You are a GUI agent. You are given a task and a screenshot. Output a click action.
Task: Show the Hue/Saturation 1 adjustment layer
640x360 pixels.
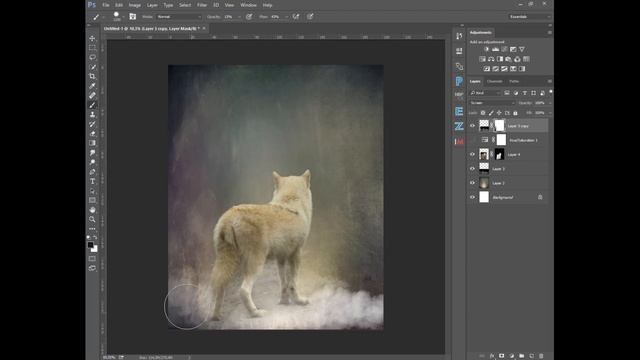[472, 140]
